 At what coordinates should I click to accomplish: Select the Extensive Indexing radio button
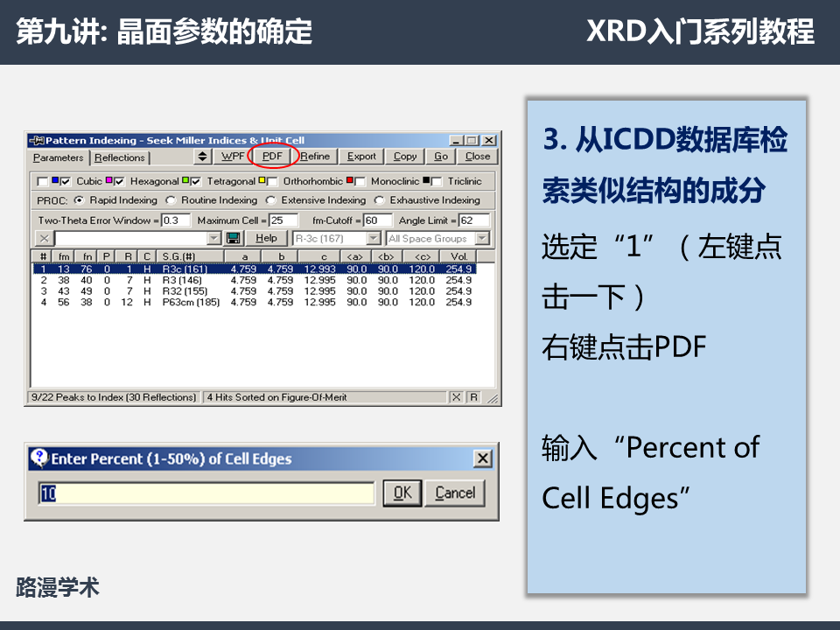[x=271, y=199]
